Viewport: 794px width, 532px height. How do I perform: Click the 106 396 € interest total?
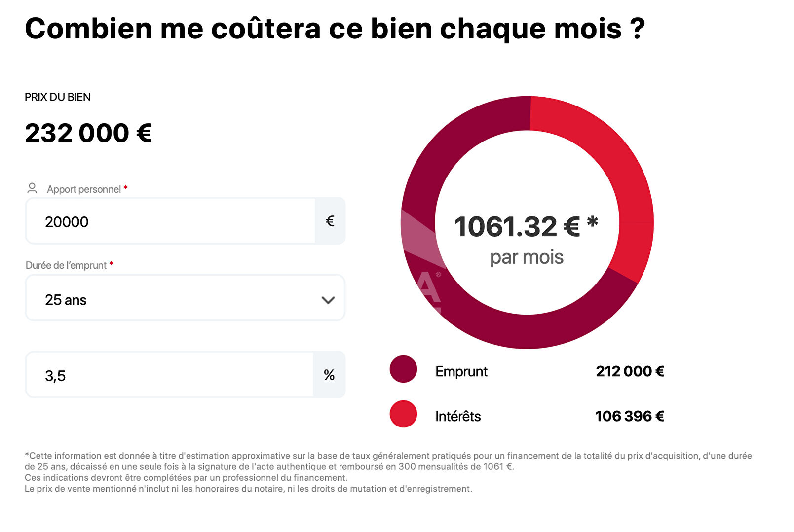click(630, 416)
